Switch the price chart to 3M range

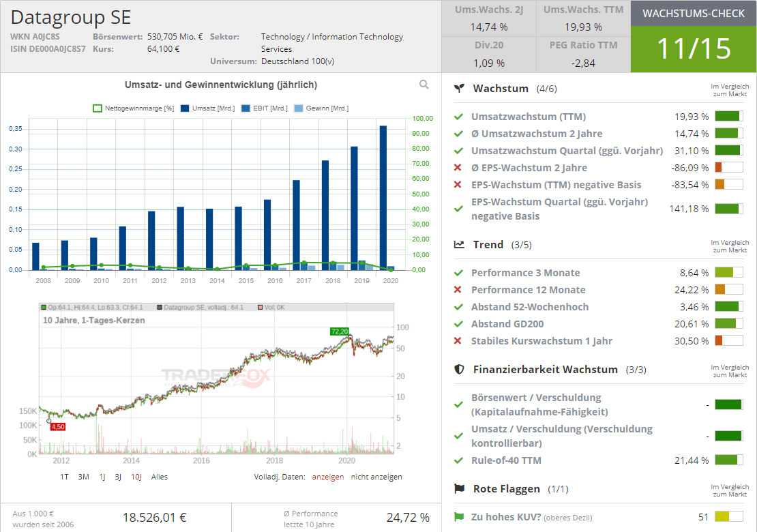pos(83,477)
